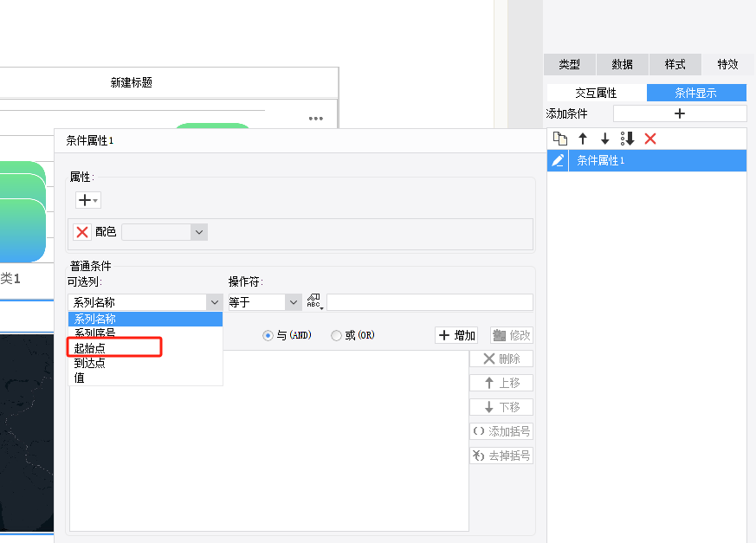Click the 去掉括号 button

click(x=501, y=456)
